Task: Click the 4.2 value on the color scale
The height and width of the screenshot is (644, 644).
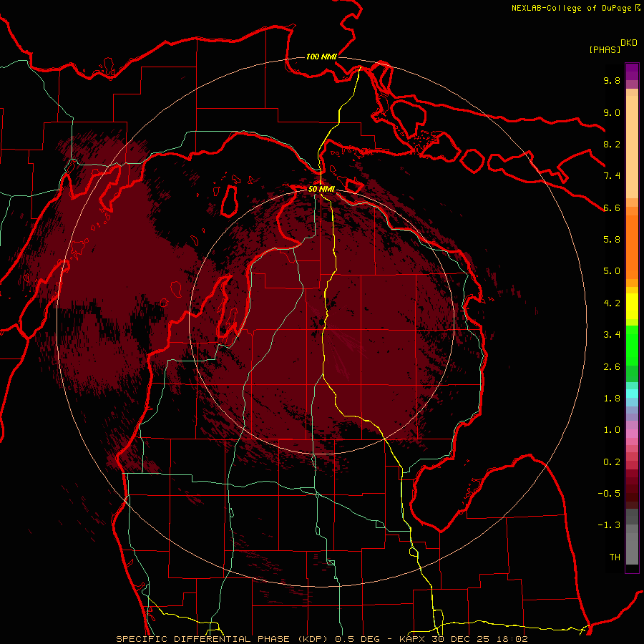Action: 612,303
